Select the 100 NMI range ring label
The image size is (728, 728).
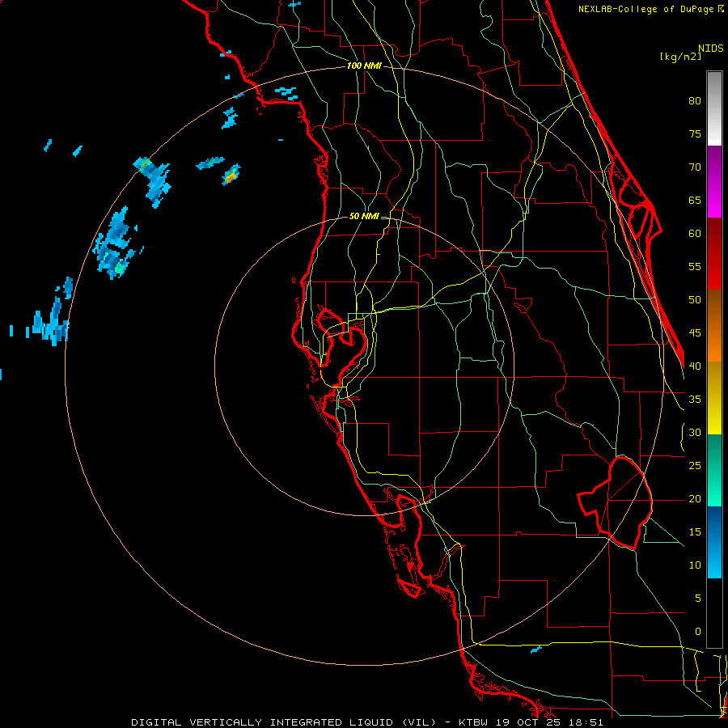[364, 66]
